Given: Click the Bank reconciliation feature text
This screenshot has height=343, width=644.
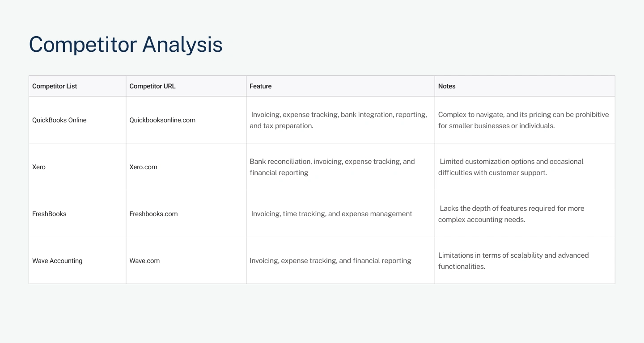Looking at the screenshot, I should [332, 167].
